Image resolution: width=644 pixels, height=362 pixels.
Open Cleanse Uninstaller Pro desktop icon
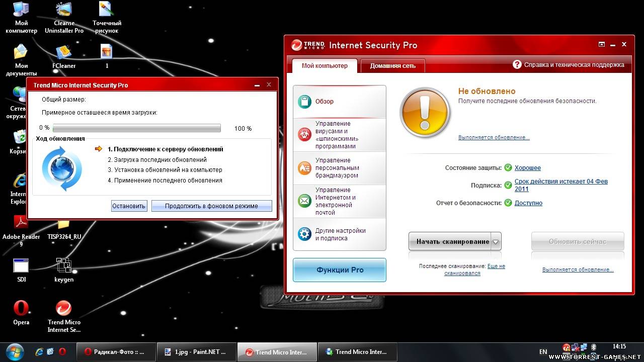tap(64, 17)
